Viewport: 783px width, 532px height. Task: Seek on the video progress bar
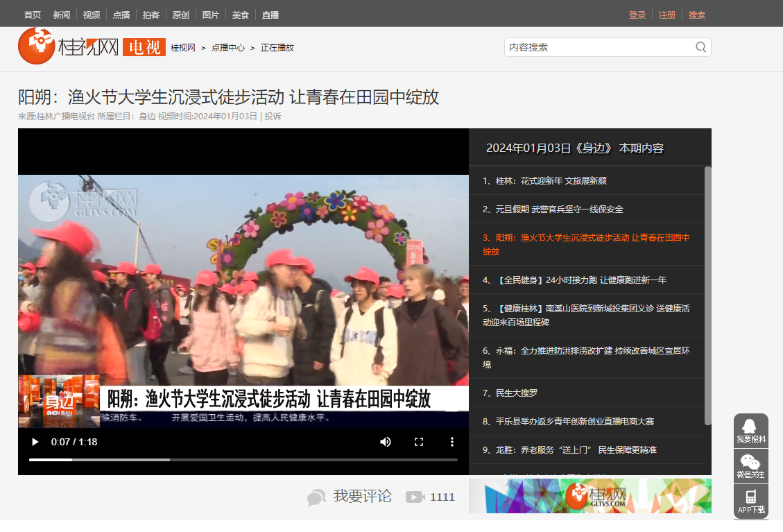[x=243, y=459]
